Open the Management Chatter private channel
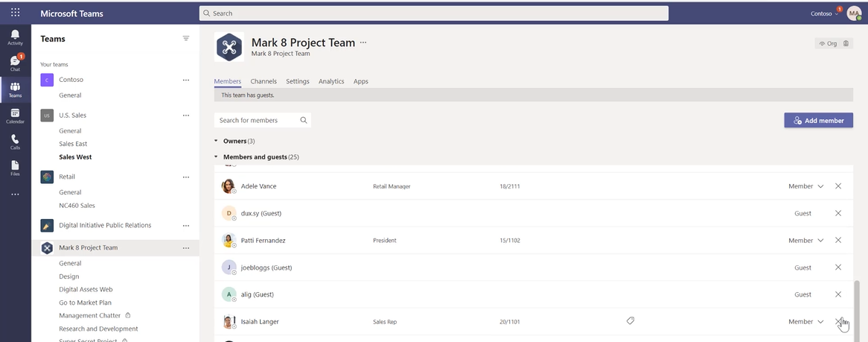 coord(89,315)
